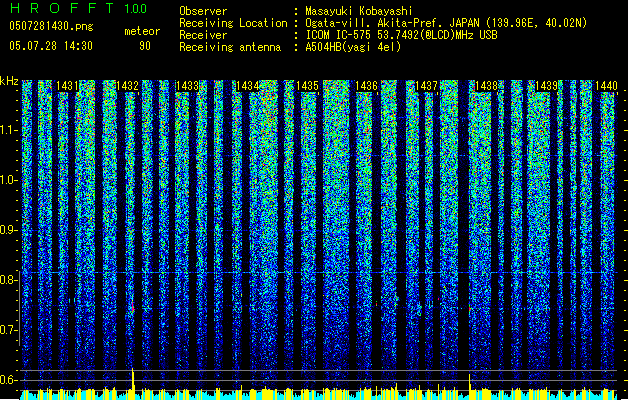
Task: Click the red meteor echo near 1432
Action: click(133, 307)
